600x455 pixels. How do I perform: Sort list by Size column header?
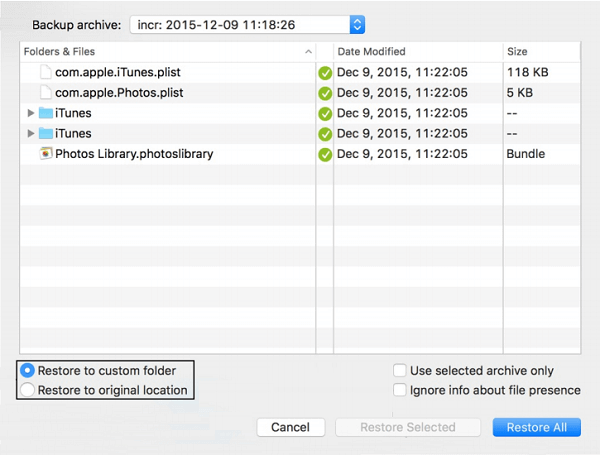540,51
